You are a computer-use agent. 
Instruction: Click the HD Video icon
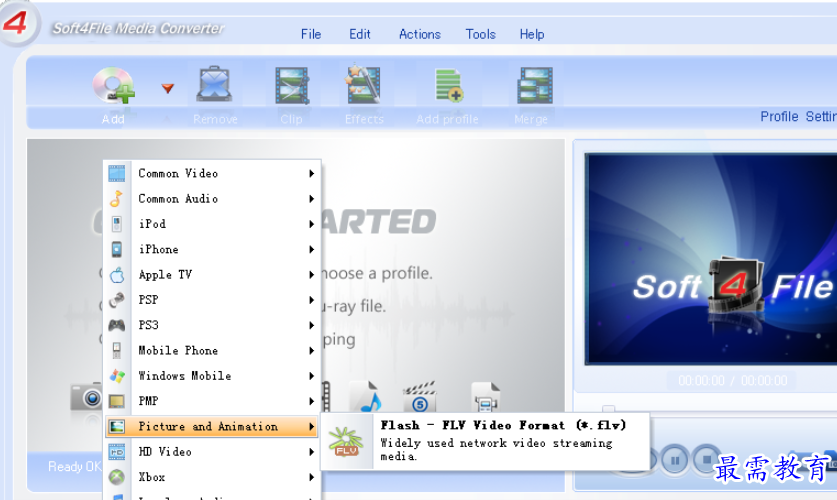pyautogui.click(x=116, y=452)
